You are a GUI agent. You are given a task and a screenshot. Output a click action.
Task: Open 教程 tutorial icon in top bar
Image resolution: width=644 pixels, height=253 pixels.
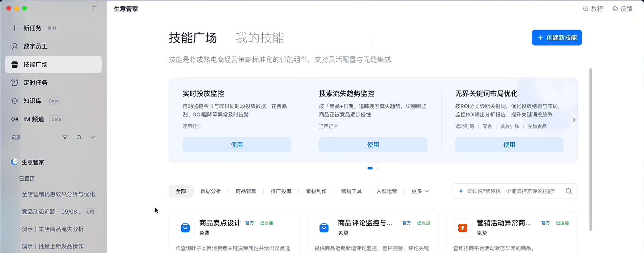pyautogui.click(x=585, y=9)
